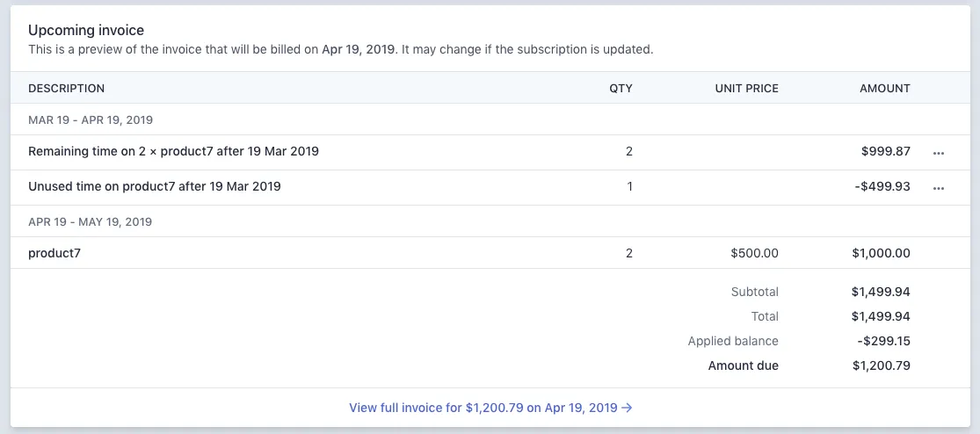Click the Upcoming invoice heading
980x434 pixels.
point(86,31)
